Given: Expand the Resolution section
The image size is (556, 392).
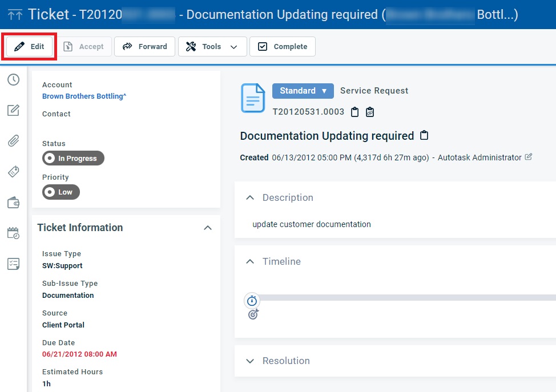Looking at the screenshot, I should coord(249,361).
